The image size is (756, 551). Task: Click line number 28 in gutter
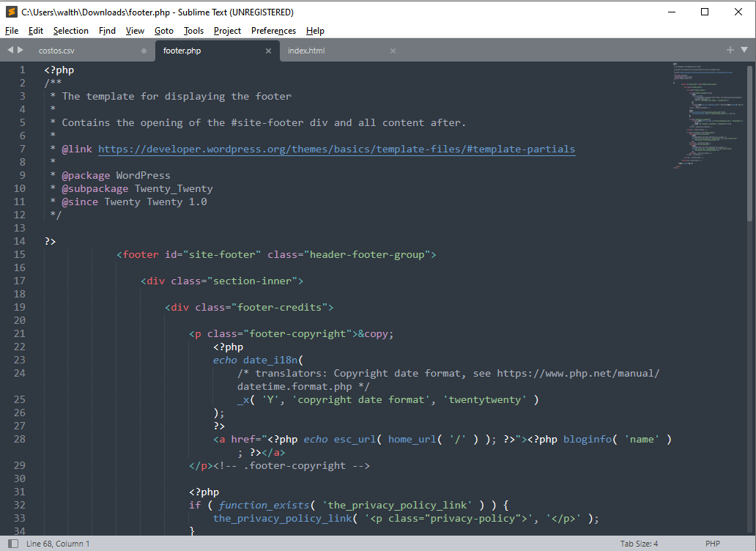pyautogui.click(x=19, y=439)
